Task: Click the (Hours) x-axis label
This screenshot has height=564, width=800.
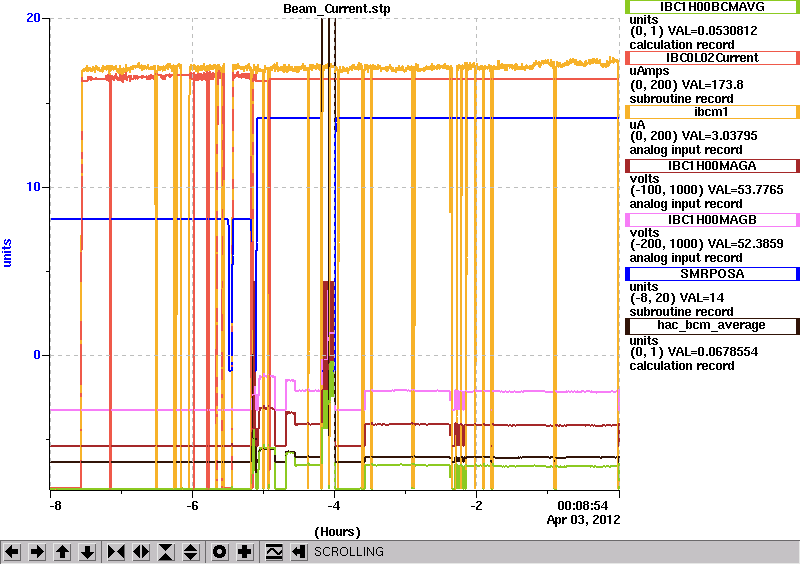Action: point(337,532)
